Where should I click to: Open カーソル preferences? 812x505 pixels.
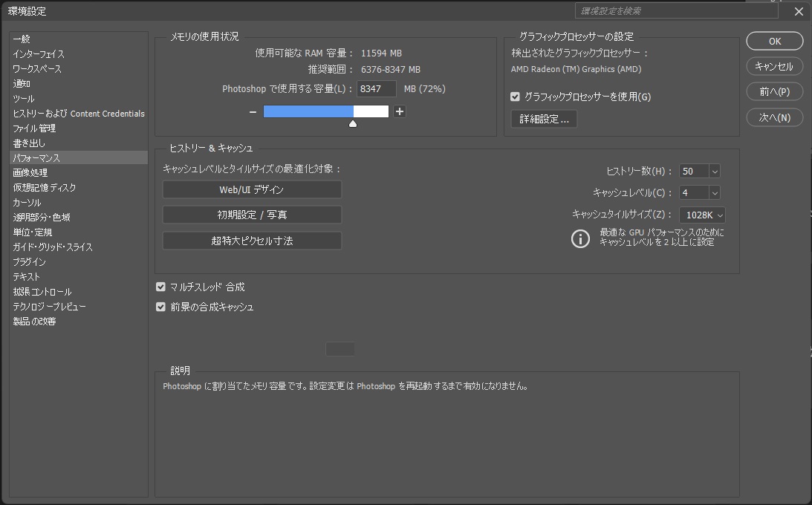click(79, 203)
